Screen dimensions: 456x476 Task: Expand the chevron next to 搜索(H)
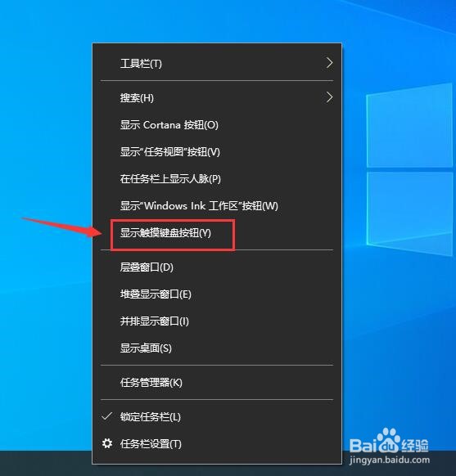[329, 97]
